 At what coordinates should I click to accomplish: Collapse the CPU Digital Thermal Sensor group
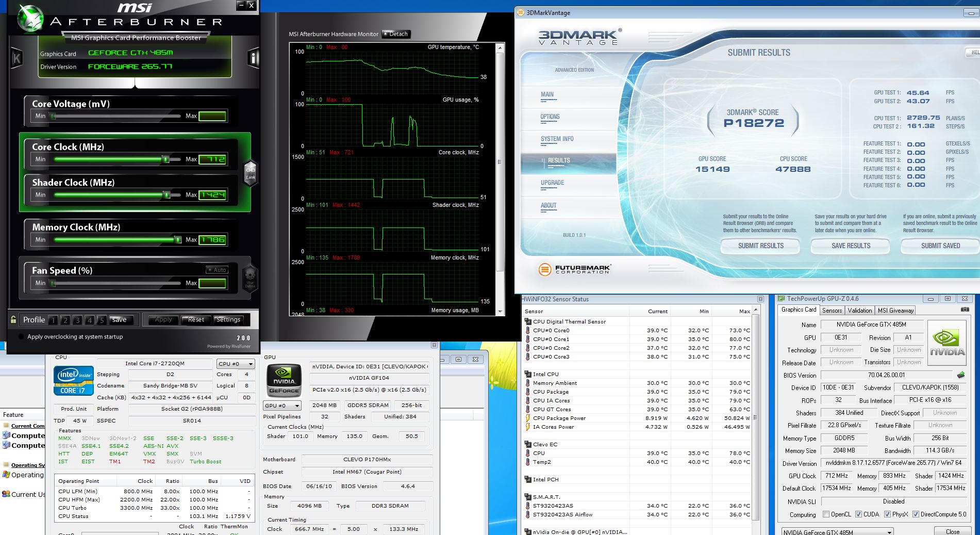[527, 321]
